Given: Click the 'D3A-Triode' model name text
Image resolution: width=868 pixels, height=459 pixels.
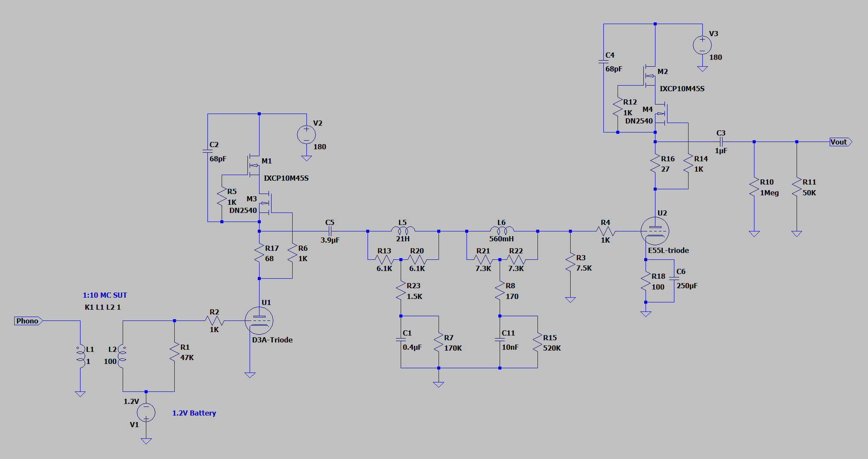Looking at the screenshot, I should pyautogui.click(x=272, y=340).
